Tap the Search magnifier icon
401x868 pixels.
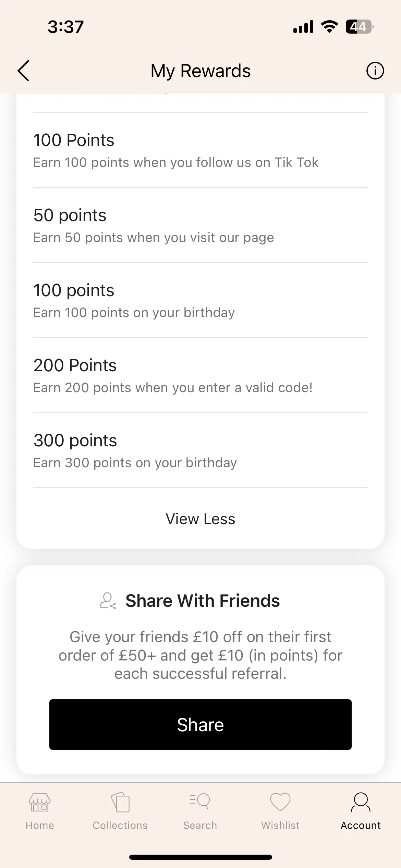click(x=200, y=801)
